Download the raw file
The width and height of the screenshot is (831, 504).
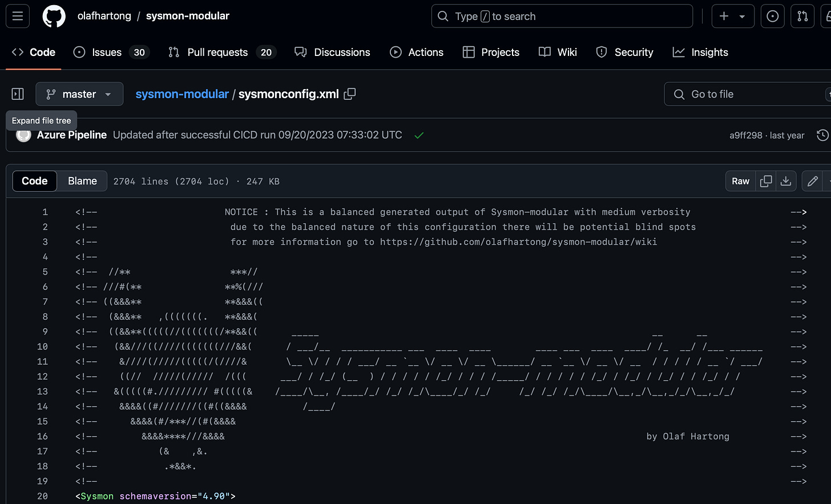(786, 181)
